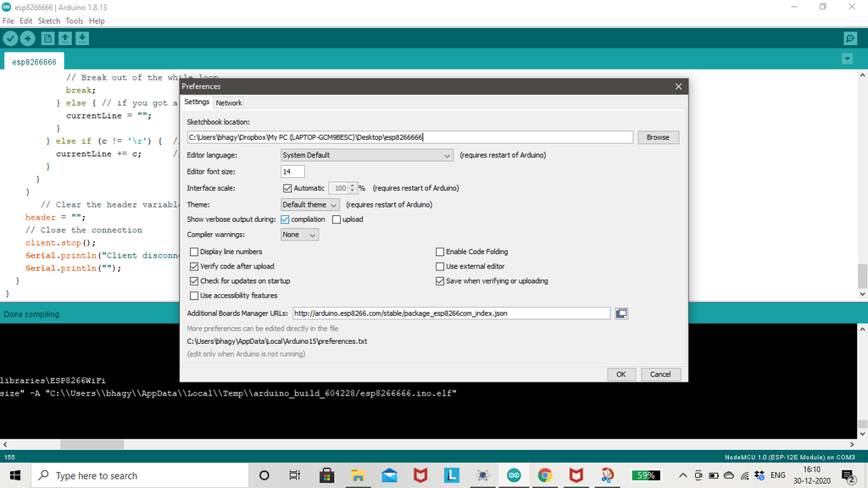Open the Serial Monitor icon
This screenshot has height=488, width=868.
[850, 38]
